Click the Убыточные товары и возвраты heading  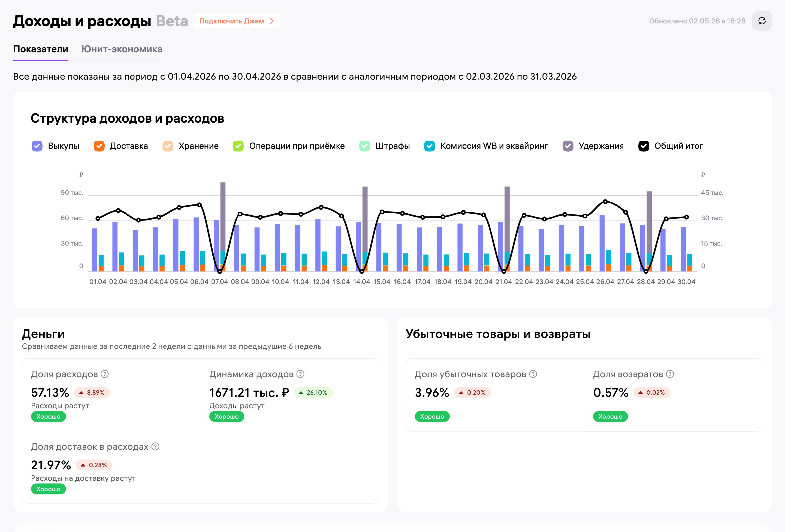click(x=498, y=334)
